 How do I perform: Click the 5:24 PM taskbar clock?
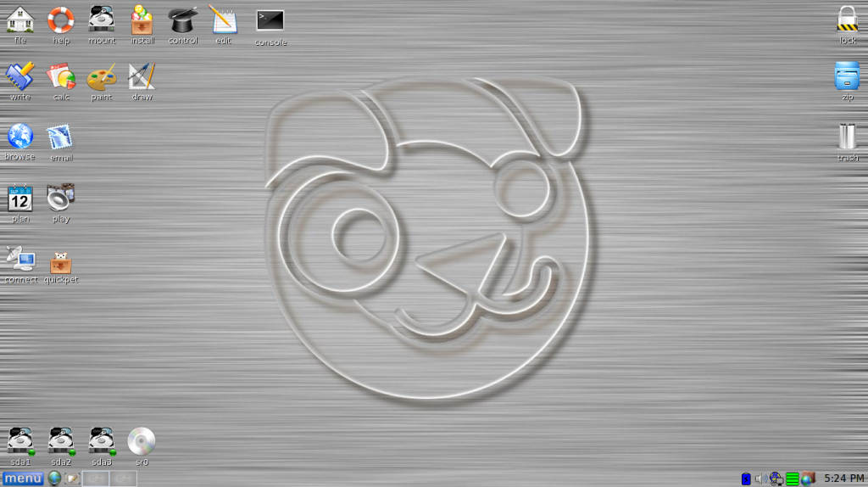point(844,479)
